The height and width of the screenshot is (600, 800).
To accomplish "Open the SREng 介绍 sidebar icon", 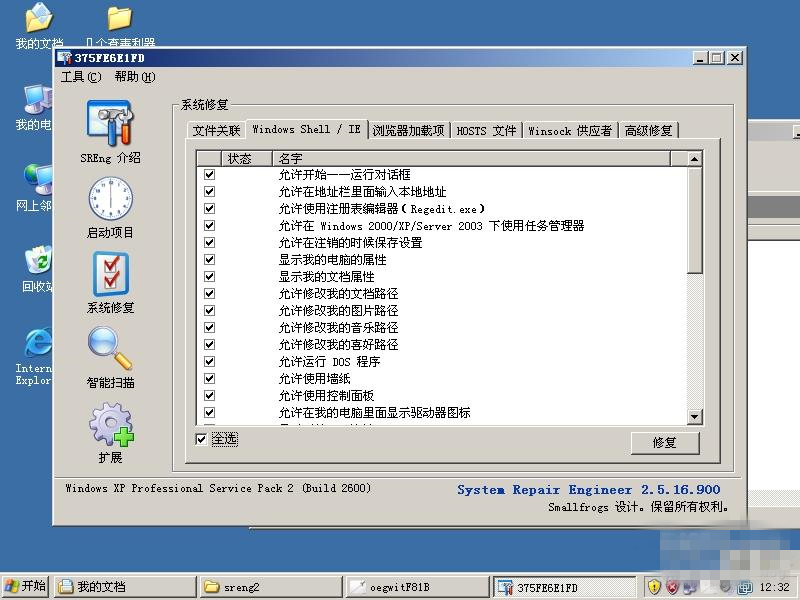I will 110,123.
